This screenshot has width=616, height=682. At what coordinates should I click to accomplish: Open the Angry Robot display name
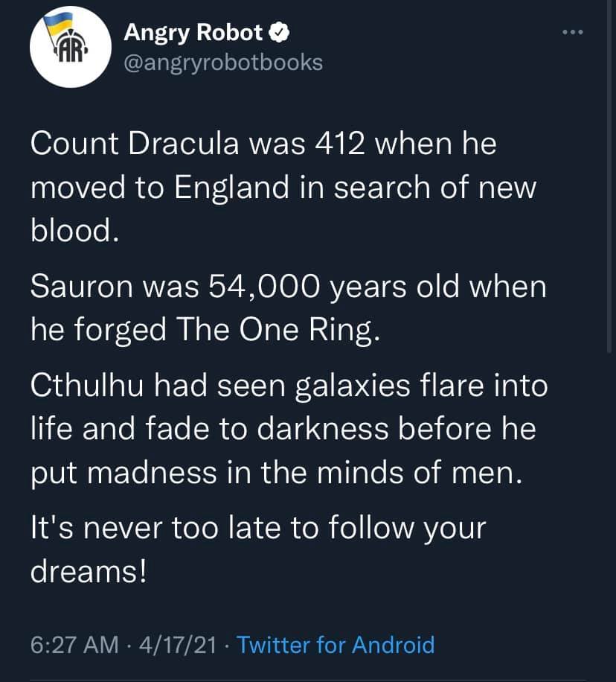coord(193,32)
